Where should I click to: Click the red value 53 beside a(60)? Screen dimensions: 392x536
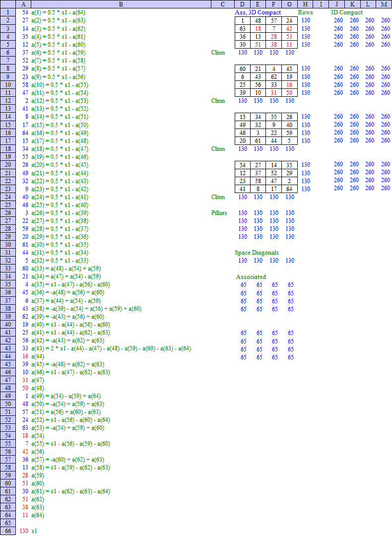coord(25,483)
